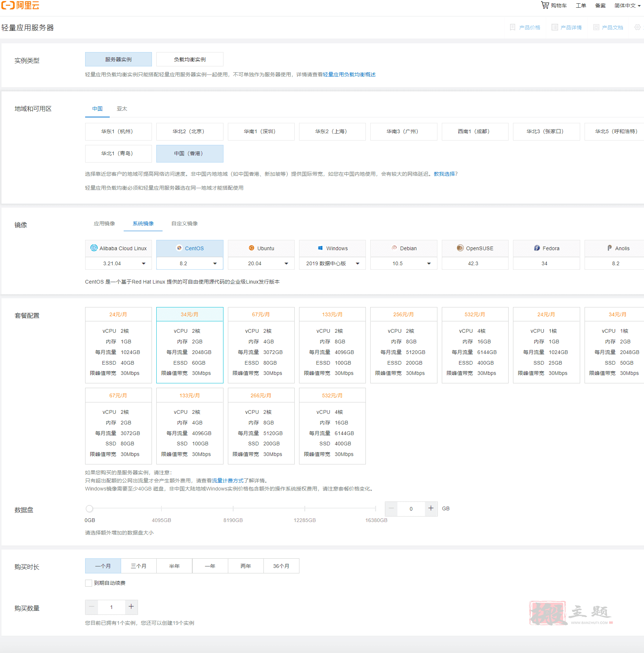Enable auto-renewal on expiry checkbox
The height and width of the screenshot is (653, 644).
point(88,583)
